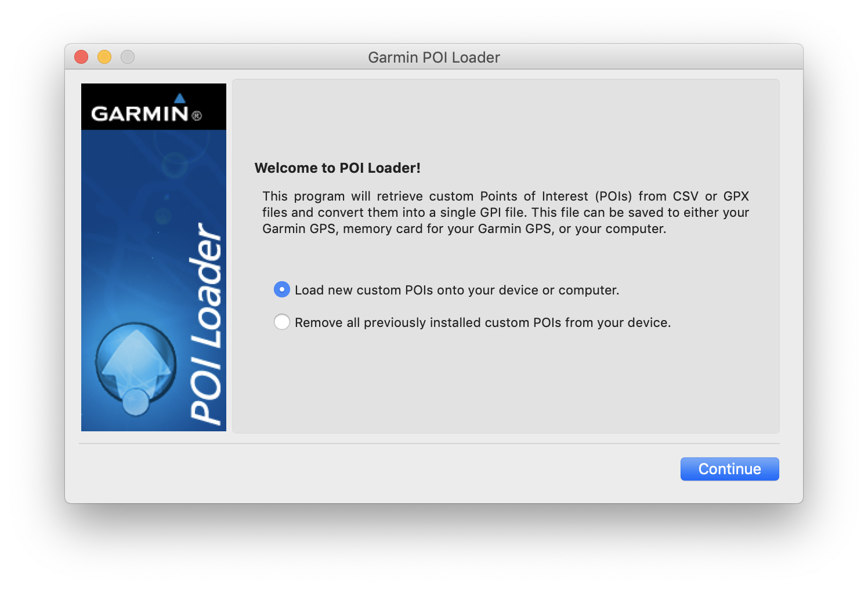Click the paragraph describing CSV or GPX files

coord(505,212)
